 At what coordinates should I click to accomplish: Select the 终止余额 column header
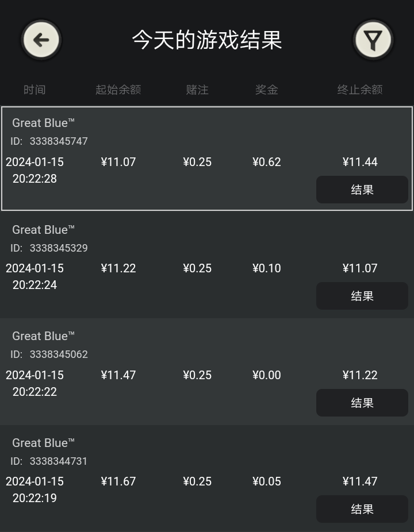(x=360, y=90)
